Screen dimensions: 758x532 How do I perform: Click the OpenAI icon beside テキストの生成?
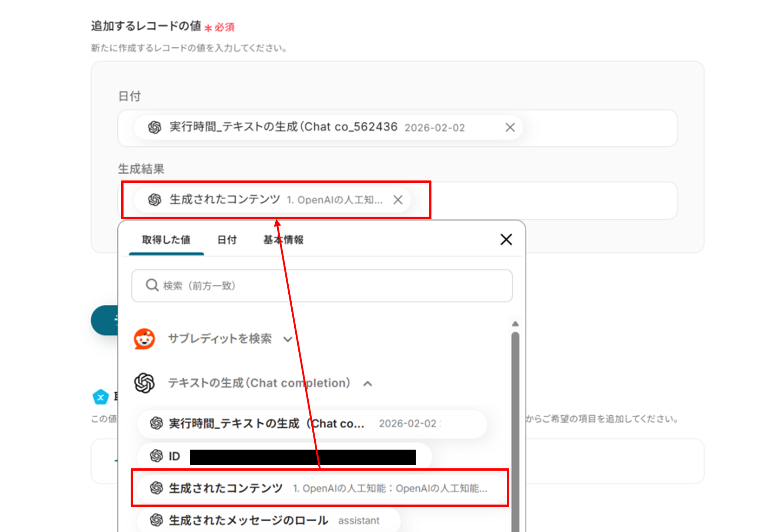point(144,383)
